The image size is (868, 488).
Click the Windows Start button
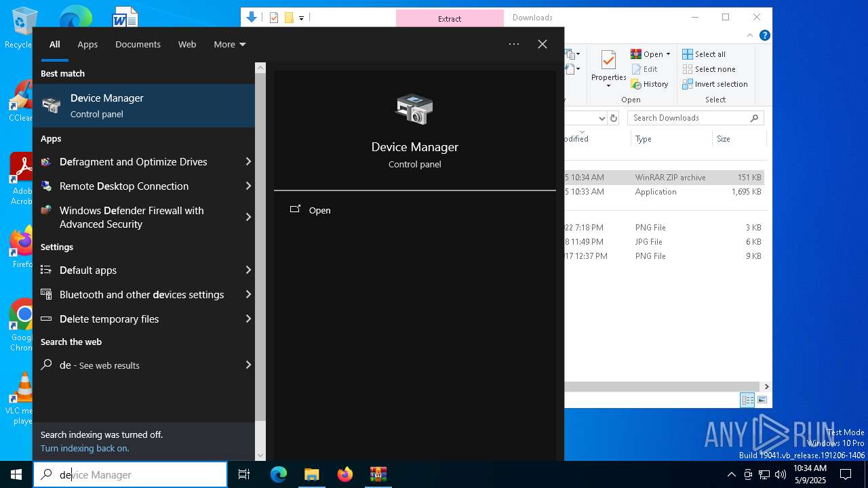coord(16,474)
